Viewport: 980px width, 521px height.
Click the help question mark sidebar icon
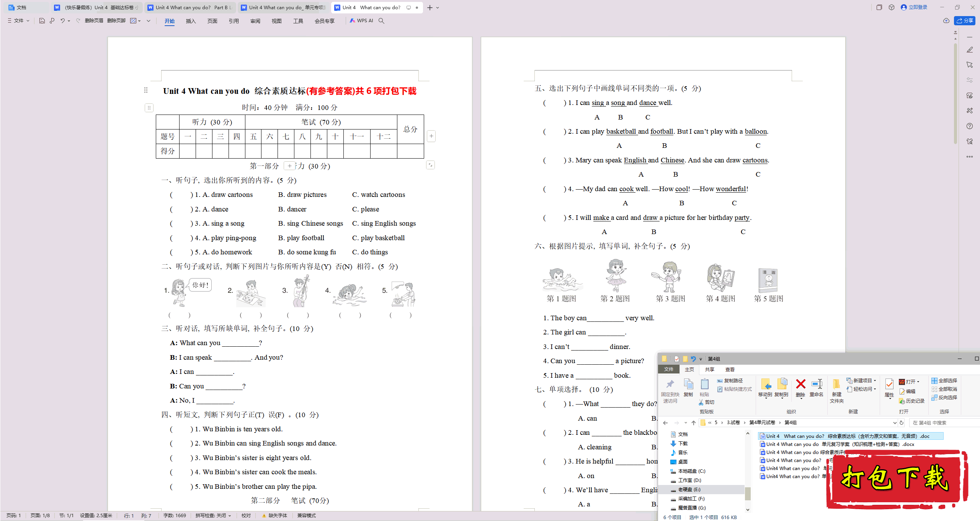coord(970,126)
